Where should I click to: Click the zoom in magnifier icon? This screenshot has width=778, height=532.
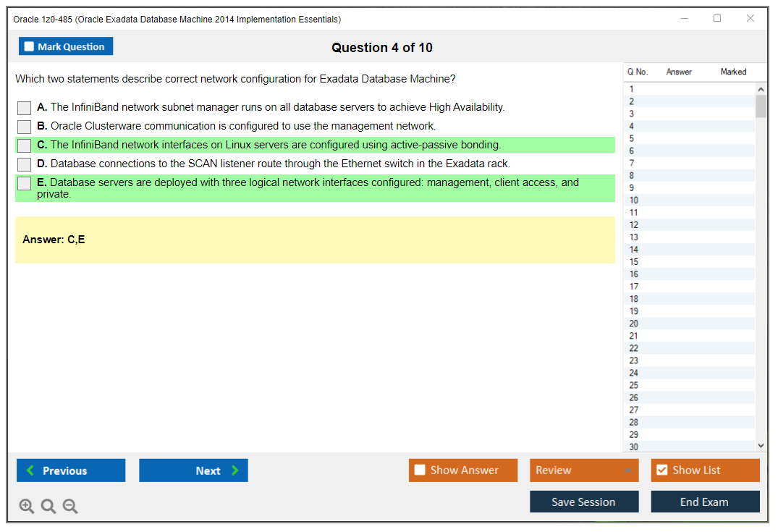[x=27, y=507]
